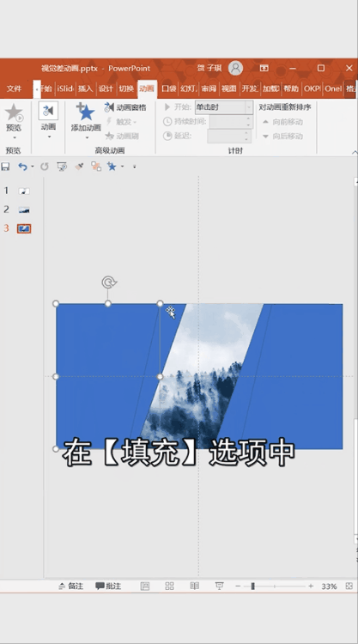Open the 动画窗格 animation pane
The width and height of the screenshot is (358, 644).
coord(125,107)
